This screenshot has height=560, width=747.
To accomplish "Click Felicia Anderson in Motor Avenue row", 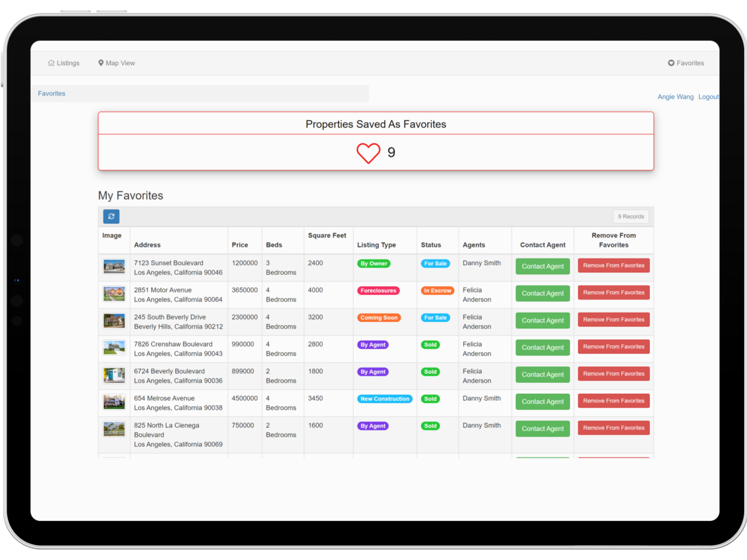I will pos(477,295).
